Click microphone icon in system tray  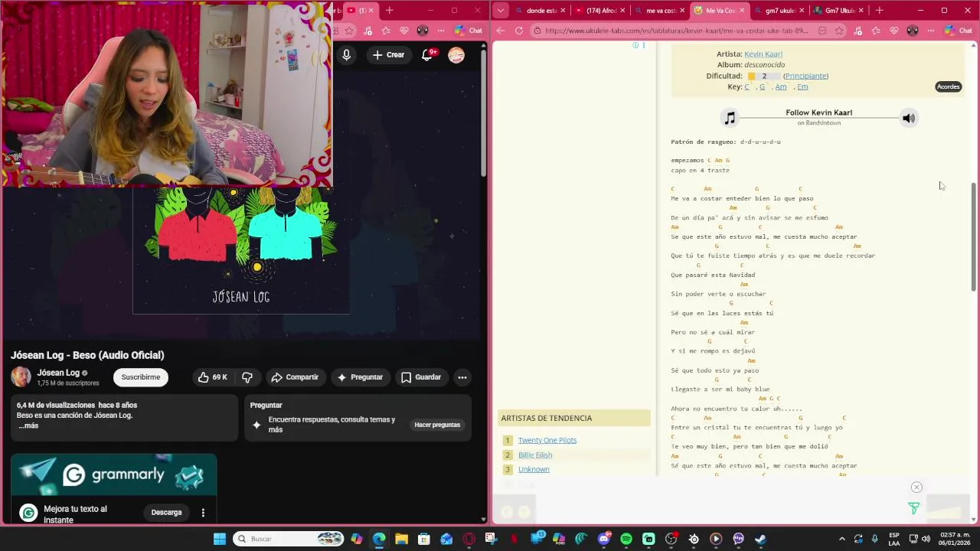[874, 539]
